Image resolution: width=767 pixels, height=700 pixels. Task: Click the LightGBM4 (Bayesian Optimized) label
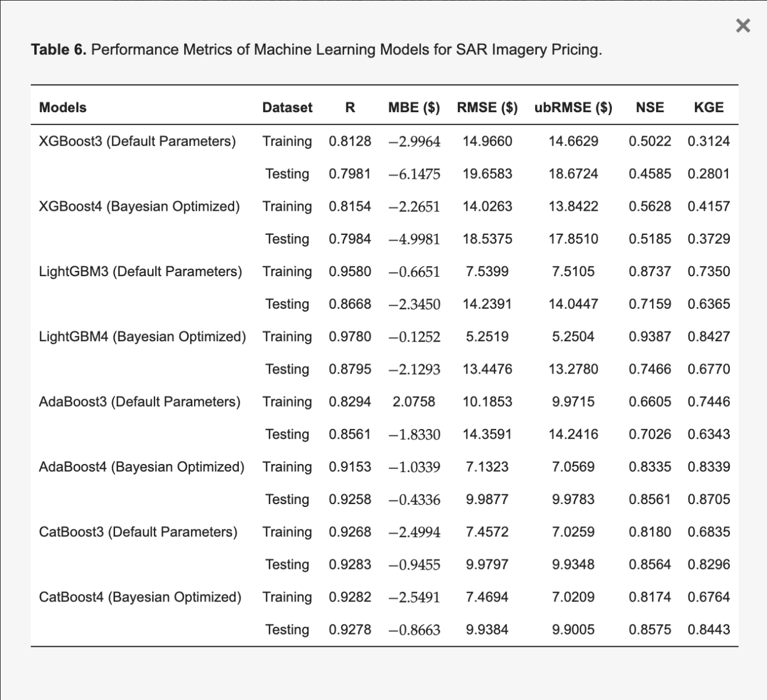point(142,336)
